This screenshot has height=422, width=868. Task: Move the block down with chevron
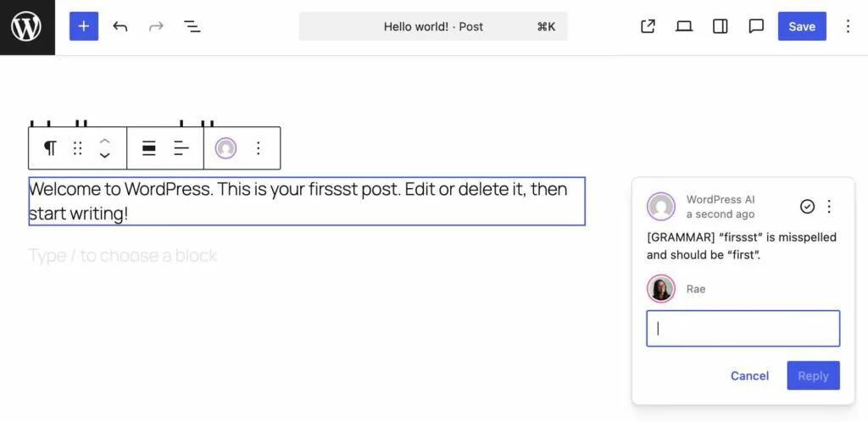(x=104, y=156)
